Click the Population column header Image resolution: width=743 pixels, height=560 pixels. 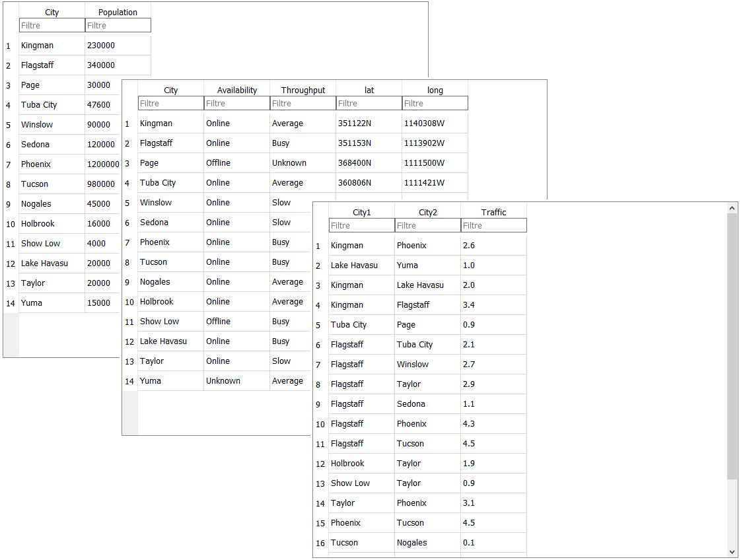118,12
